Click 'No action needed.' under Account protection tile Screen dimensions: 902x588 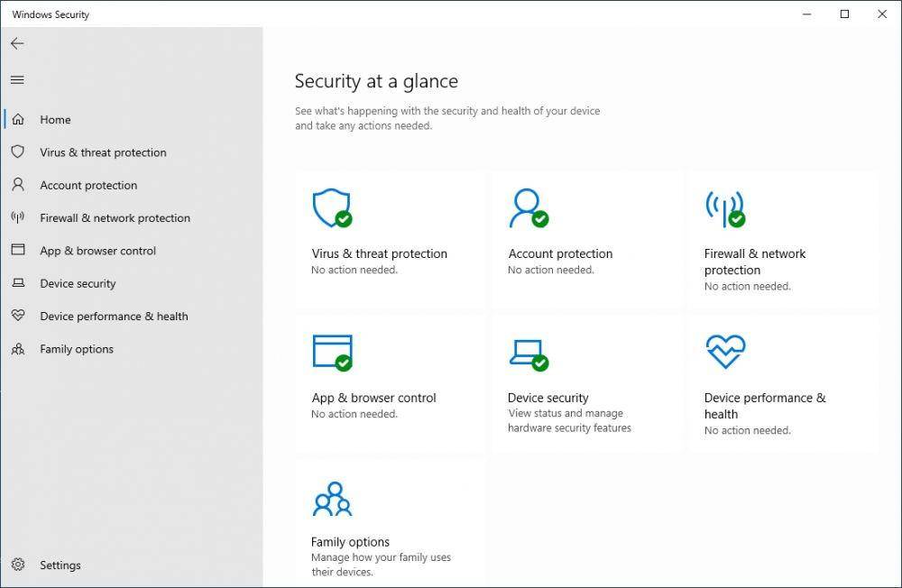pos(550,270)
